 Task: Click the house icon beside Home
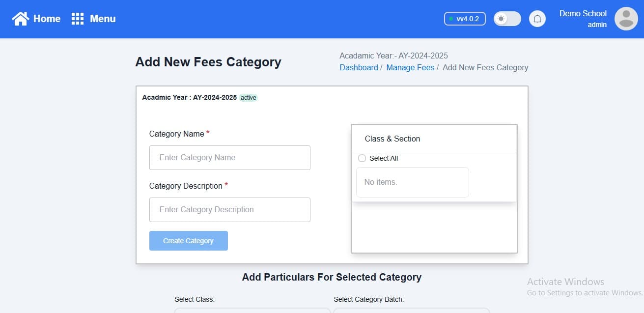coord(21,19)
